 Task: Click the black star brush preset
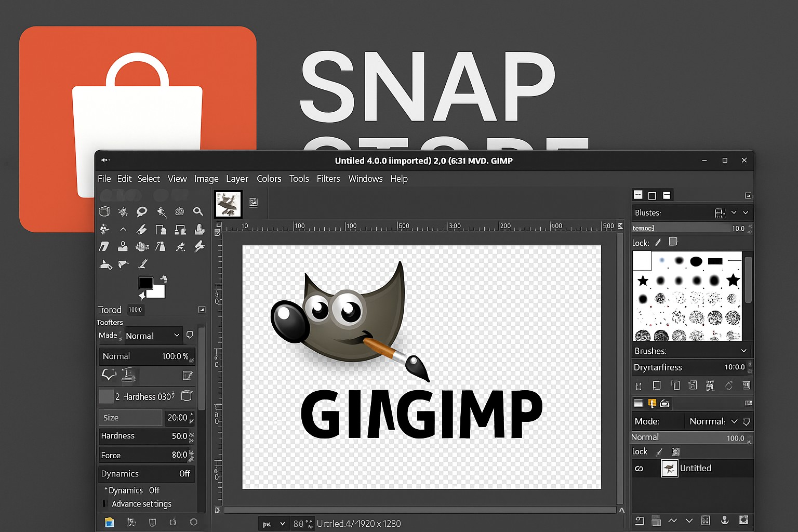[643, 281]
